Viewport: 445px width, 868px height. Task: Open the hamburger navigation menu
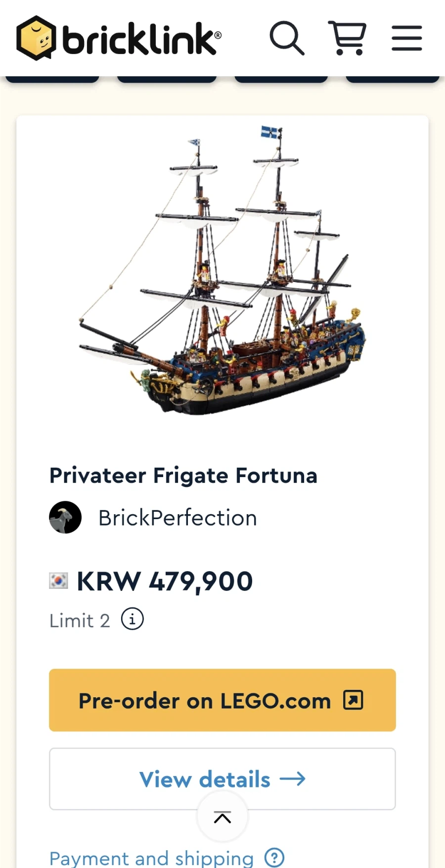point(406,38)
